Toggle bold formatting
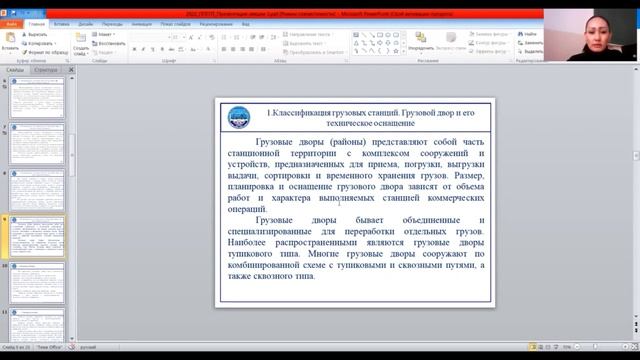Image resolution: width=640 pixels, height=360 pixels. tap(134, 49)
